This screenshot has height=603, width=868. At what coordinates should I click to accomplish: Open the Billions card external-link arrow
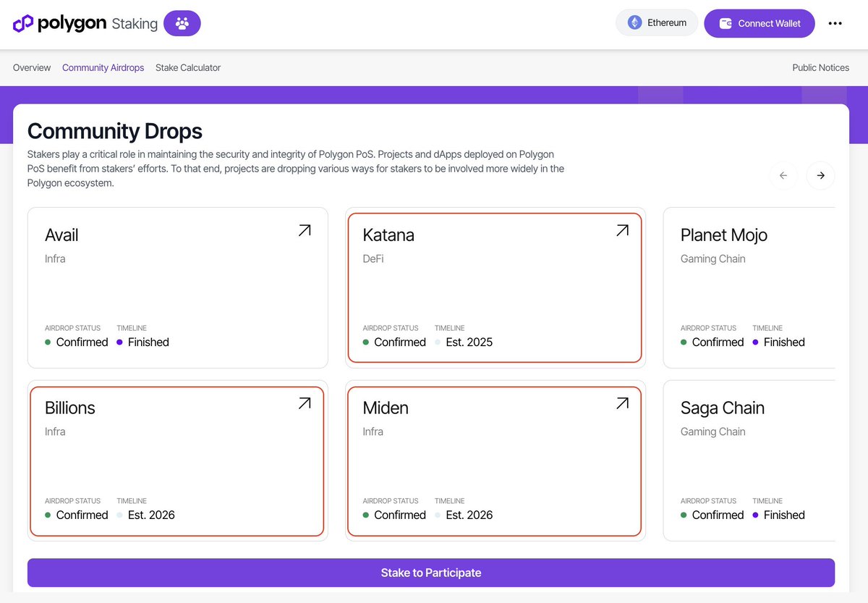click(x=305, y=403)
